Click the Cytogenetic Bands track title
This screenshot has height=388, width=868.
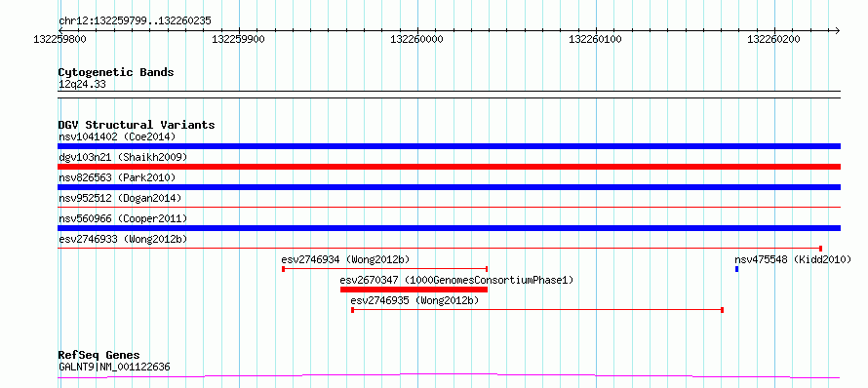(x=116, y=72)
